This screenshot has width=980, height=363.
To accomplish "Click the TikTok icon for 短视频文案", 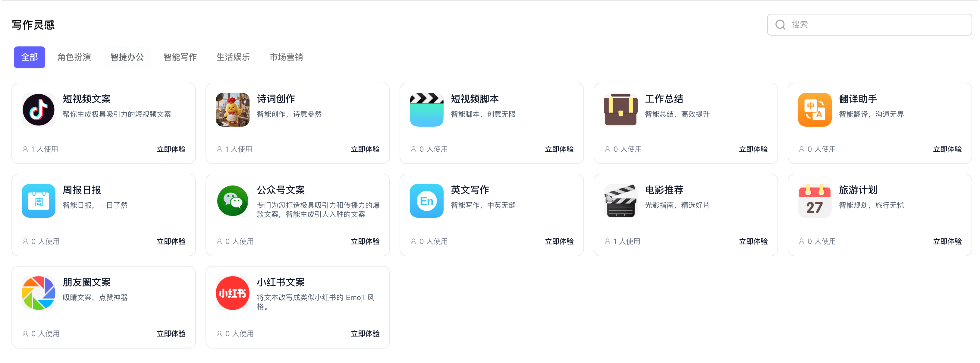I will [39, 109].
